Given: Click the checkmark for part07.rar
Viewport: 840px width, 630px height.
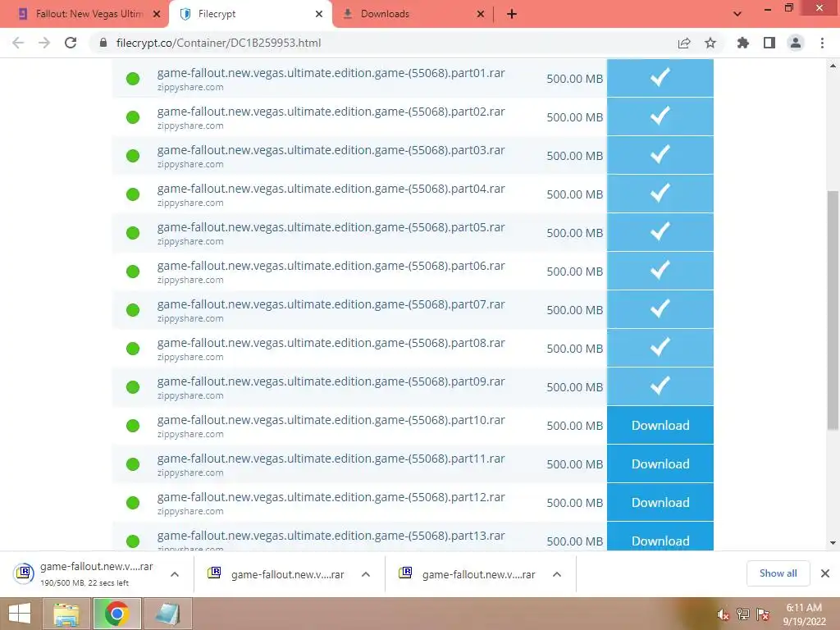Looking at the screenshot, I should tap(660, 309).
